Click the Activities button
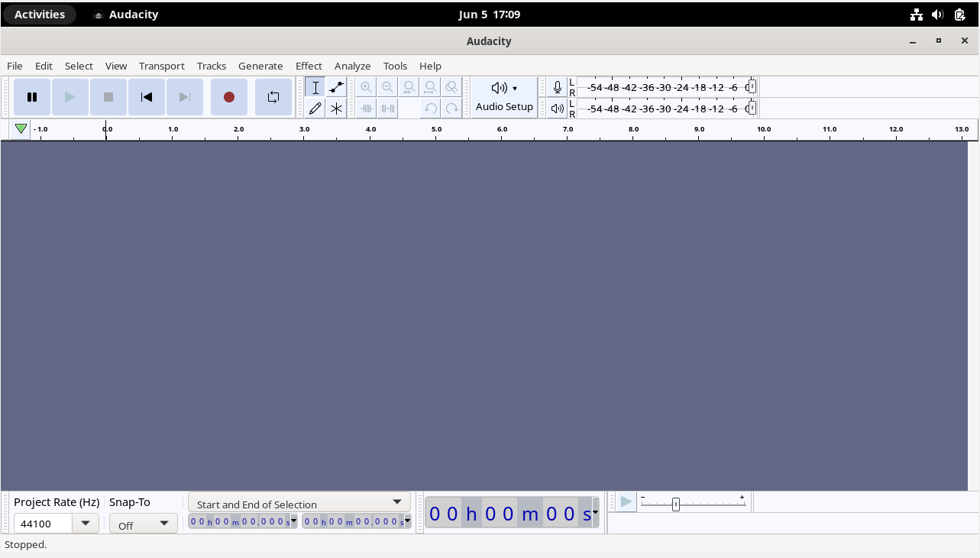Screen dimensions: 980x558 pyautogui.click(x=40, y=15)
